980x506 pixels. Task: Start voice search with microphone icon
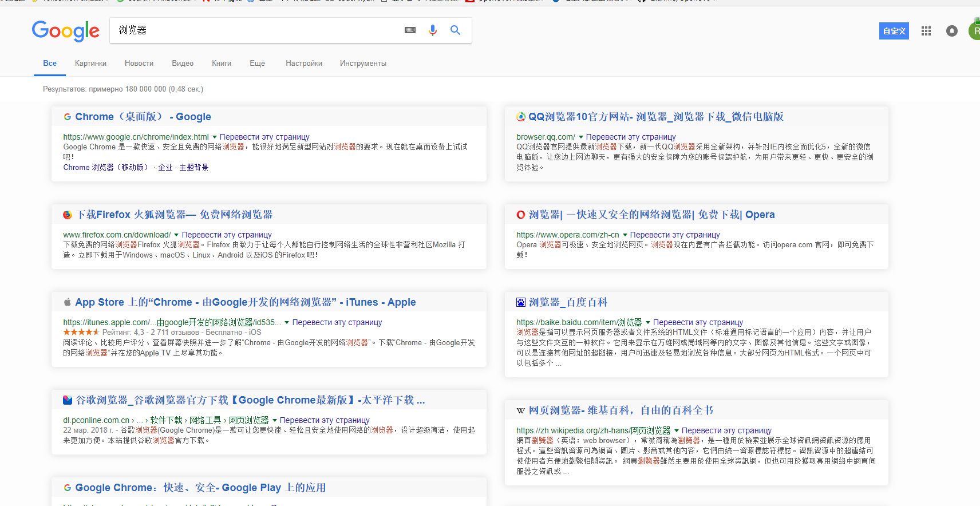click(433, 30)
